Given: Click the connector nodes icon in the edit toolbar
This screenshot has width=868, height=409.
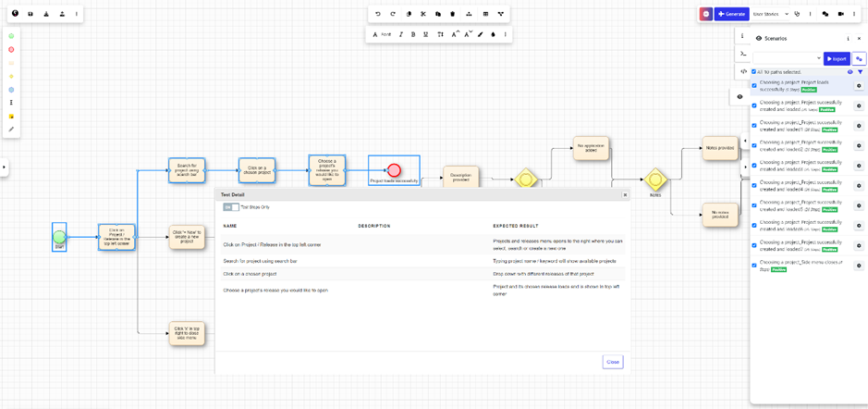Looking at the screenshot, I should coord(500,14).
